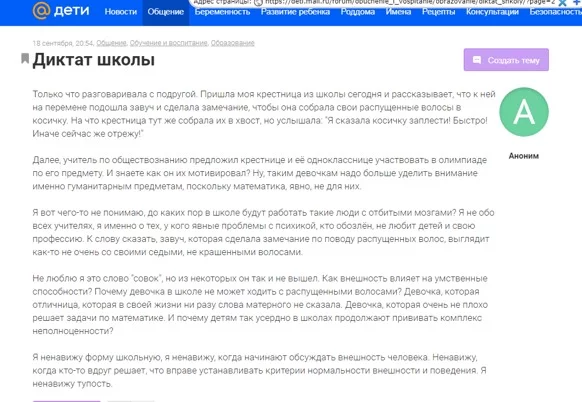Image resolution: width=582 pixels, height=402 pixels.
Task: Close the page address overlay
Action: tap(562, 3)
